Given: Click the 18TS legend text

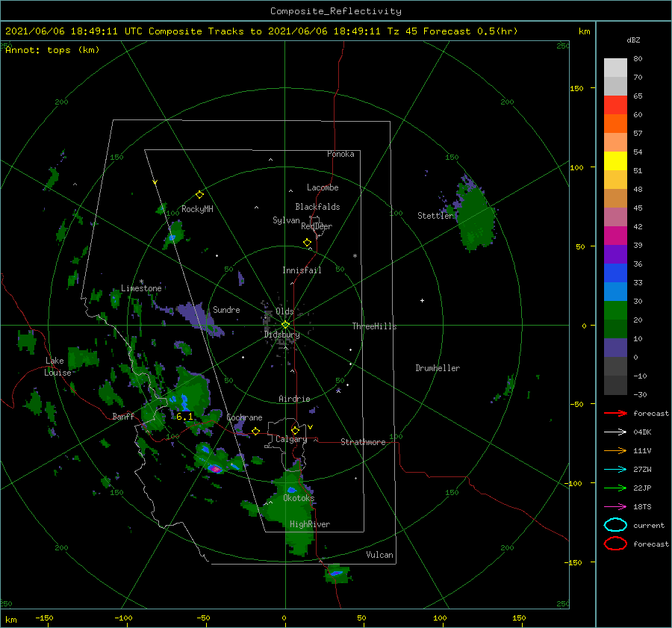Looking at the screenshot, I should pos(642,507).
